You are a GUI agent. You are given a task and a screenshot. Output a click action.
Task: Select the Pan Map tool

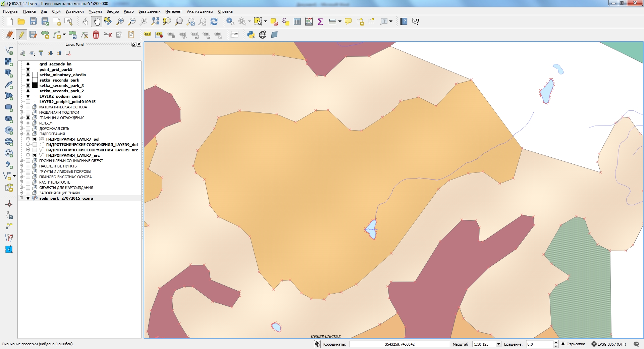click(x=97, y=21)
